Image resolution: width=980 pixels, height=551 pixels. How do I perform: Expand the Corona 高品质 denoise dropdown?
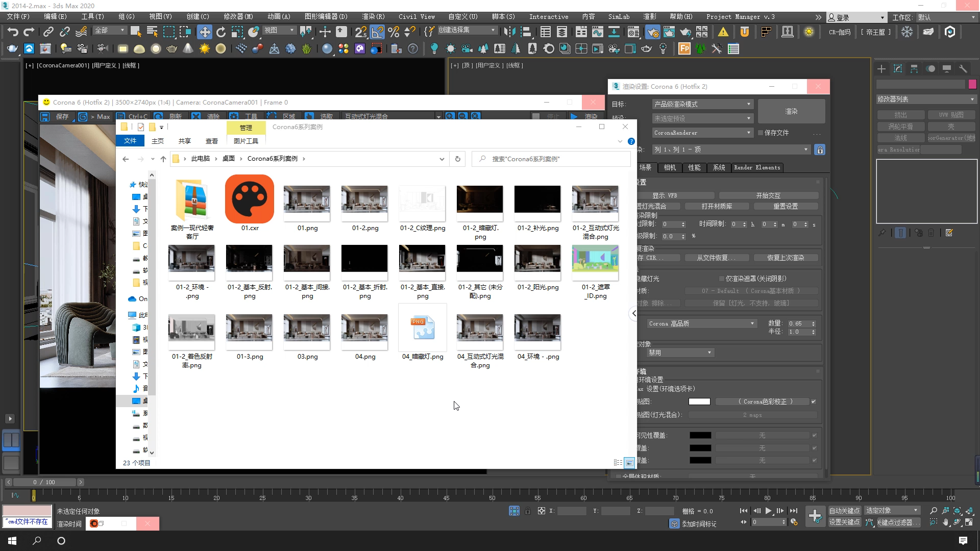click(x=701, y=323)
